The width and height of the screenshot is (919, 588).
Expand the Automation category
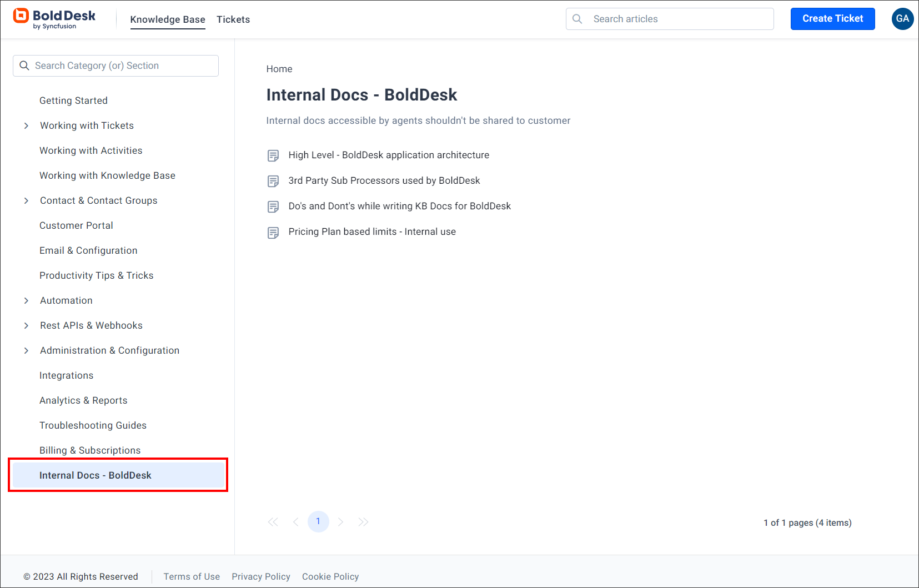pyautogui.click(x=26, y=301)
